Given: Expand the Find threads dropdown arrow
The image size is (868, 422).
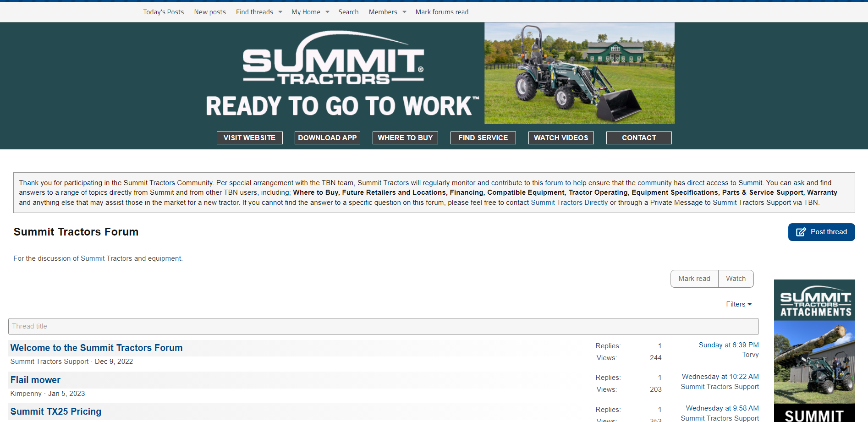Looking at the screenshot, I should coord(280,12).
